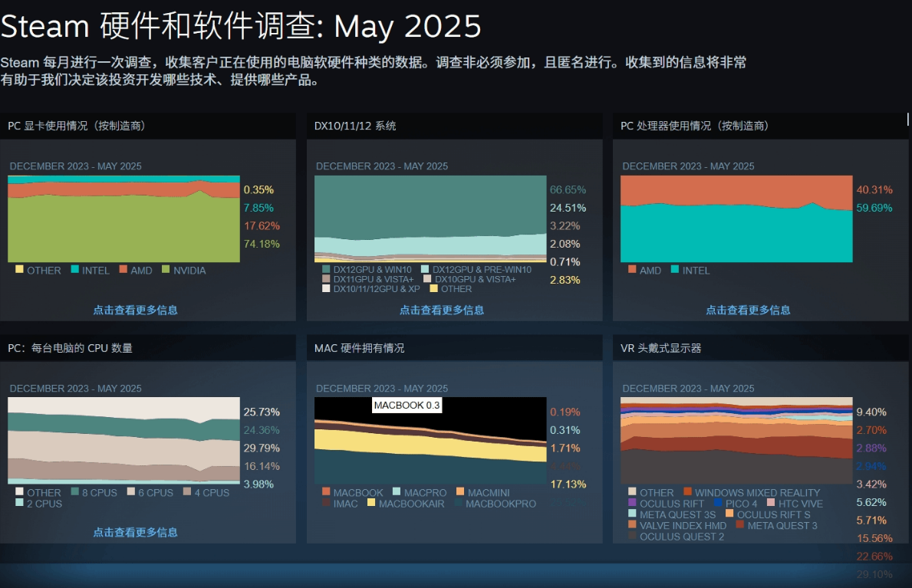This screenshot has height=588, width=912.
Task: Click the 8 CPUS legend square
Action: (x=75, y=491)
